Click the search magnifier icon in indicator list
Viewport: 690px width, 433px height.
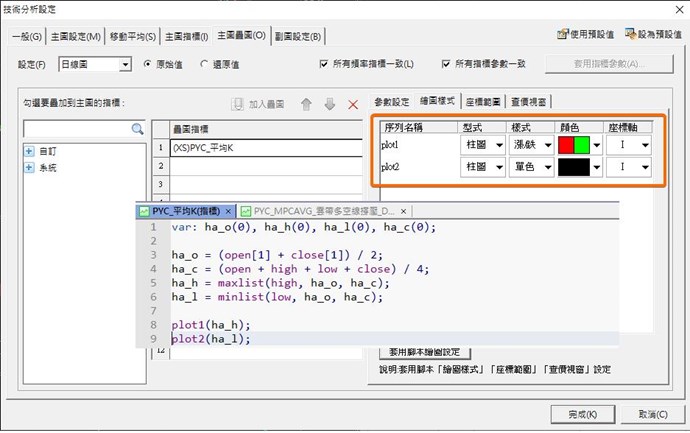tap(138, 129)
